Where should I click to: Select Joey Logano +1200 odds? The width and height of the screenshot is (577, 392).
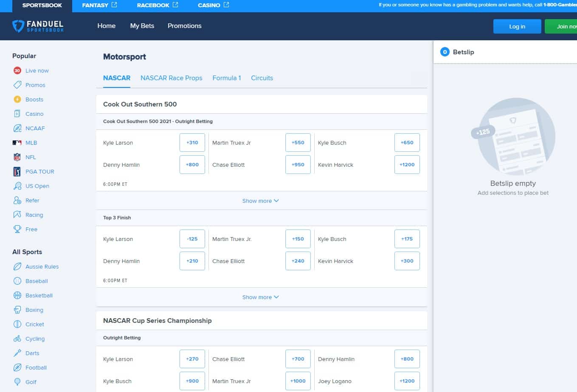click(407, 381)
